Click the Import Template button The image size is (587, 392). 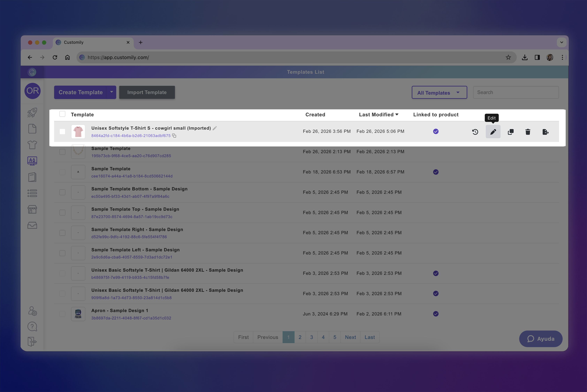coord(147,92)
